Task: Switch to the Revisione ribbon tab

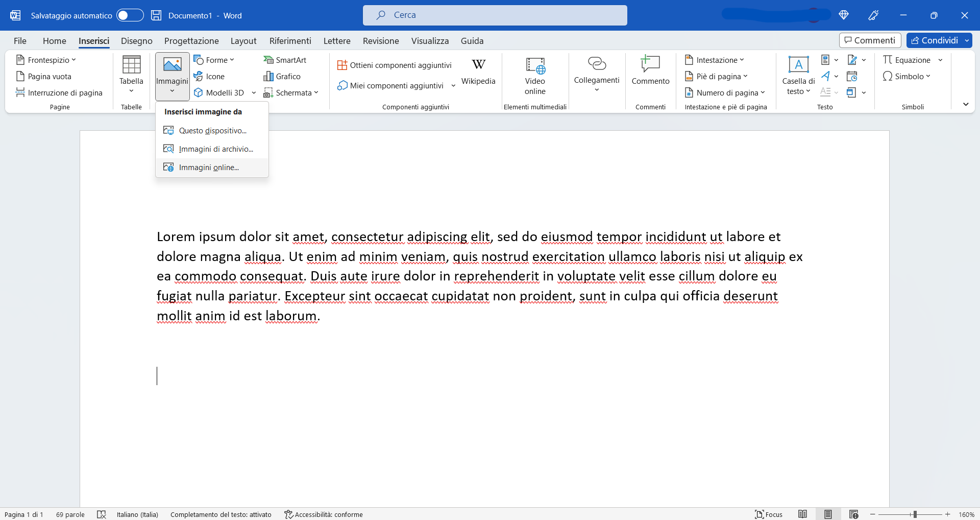Action: 380,41
